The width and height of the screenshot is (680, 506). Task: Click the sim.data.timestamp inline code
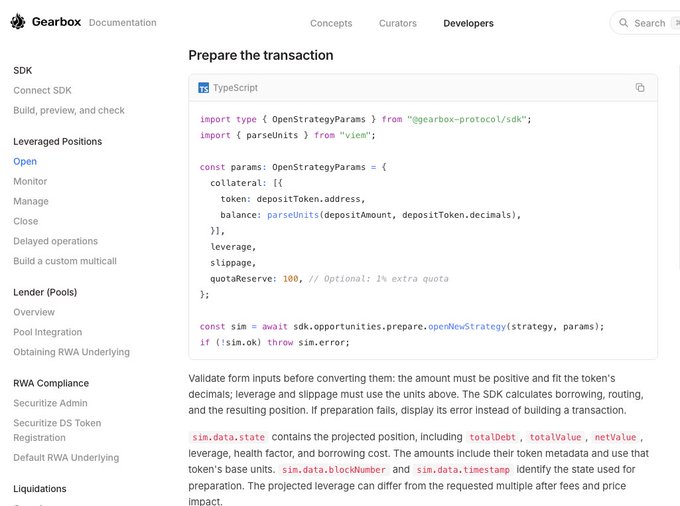pyautogui.click(x=463, y=470)
